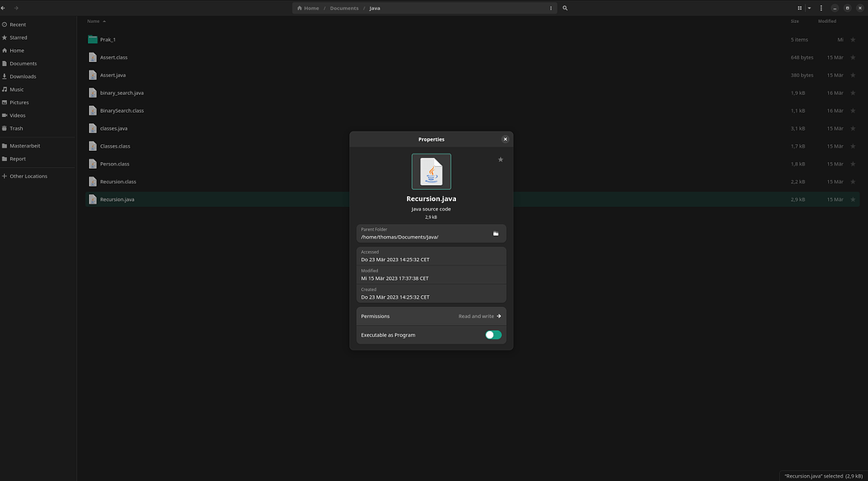Select Documents in the path bar
868x481 pixels.
tap(344, 8)
